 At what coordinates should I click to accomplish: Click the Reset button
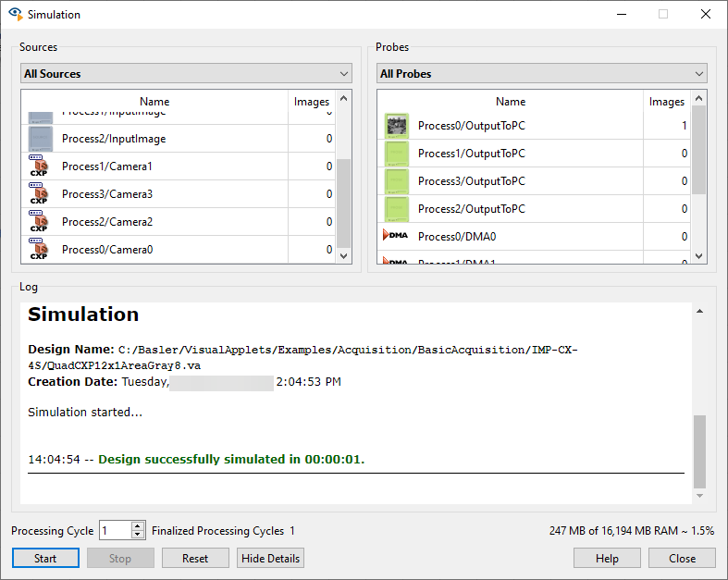point(195,559)
